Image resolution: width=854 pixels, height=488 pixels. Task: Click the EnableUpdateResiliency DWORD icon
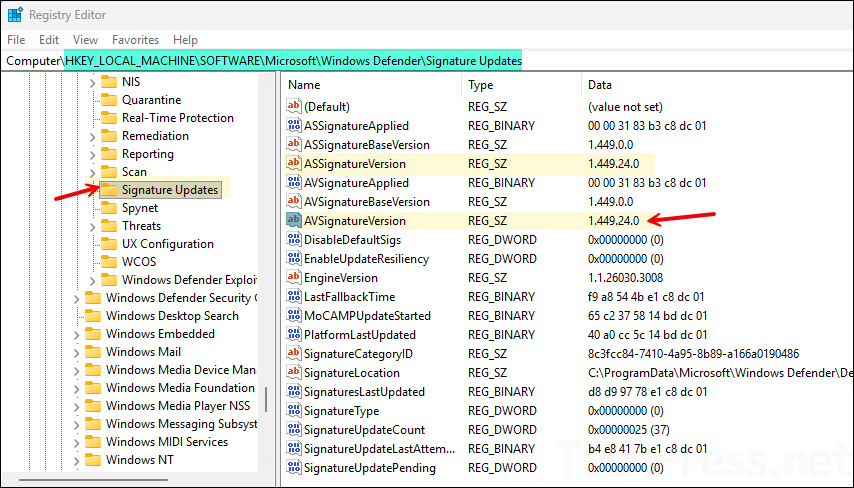pyautogui.click(x=294, y=259)
